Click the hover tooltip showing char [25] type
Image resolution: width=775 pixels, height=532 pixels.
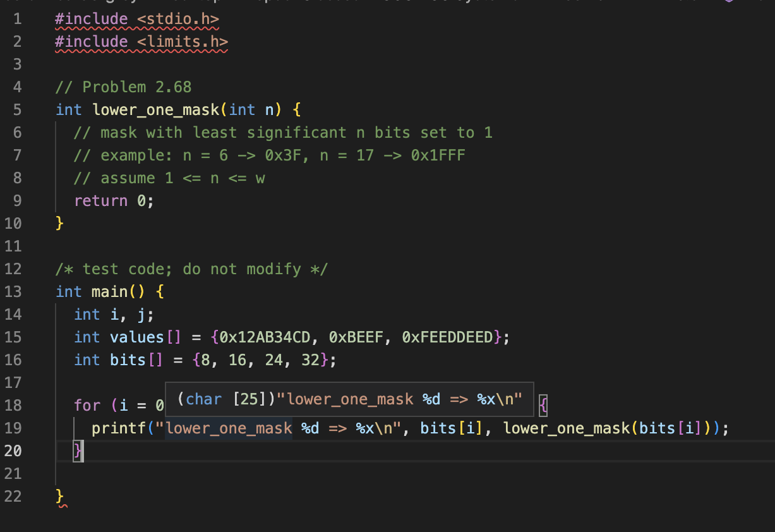[349, 399]
